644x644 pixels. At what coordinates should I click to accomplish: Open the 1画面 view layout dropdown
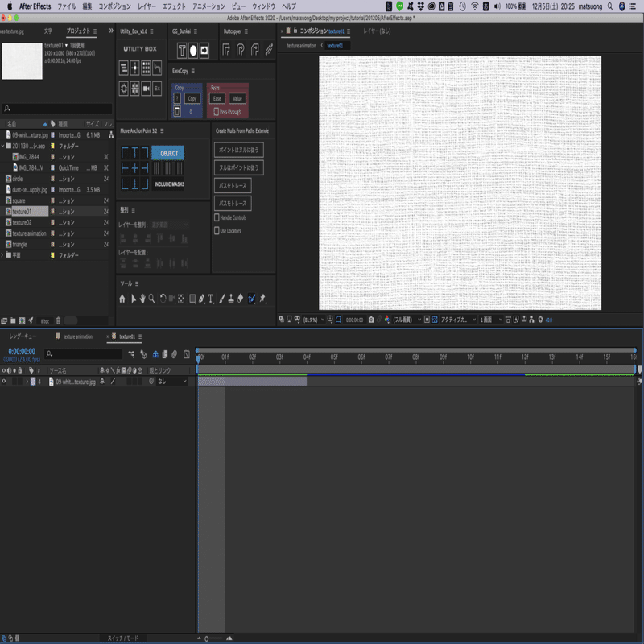tap(491, 320)
